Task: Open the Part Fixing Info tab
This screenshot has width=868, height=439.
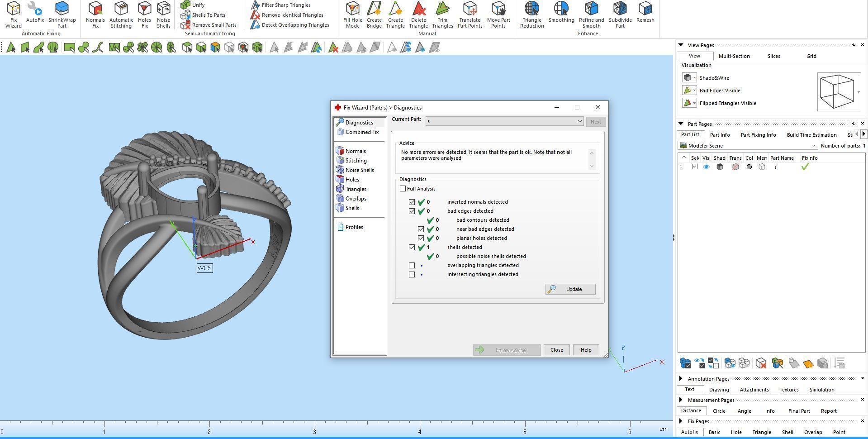Action: click(x=758, y=135)
